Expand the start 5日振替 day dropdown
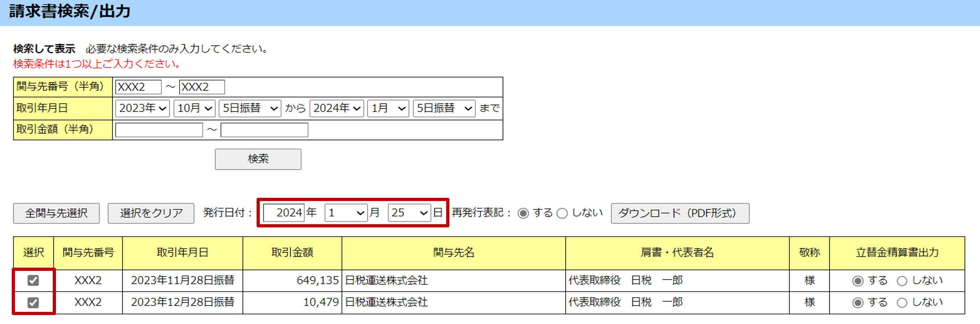 pyautogui.click(x=249, y=108)
